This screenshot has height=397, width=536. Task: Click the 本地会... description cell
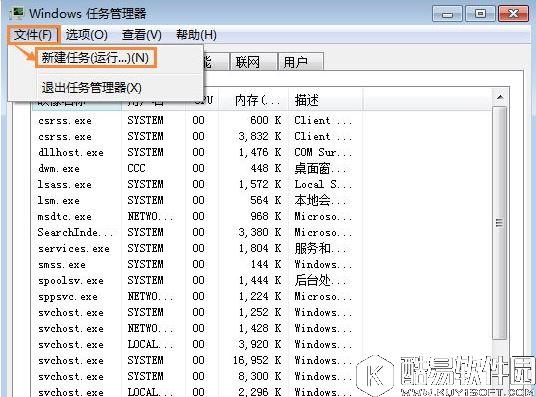tap(320, 200)
